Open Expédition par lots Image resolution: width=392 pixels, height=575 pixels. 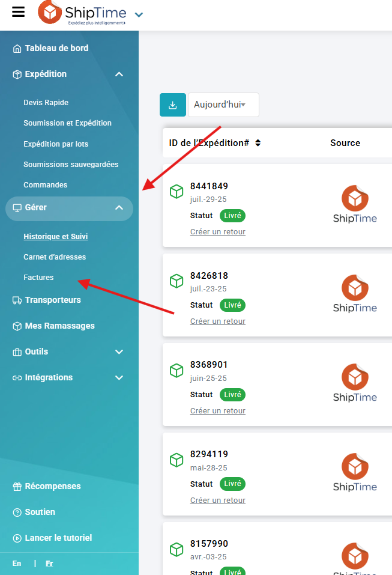56,144
